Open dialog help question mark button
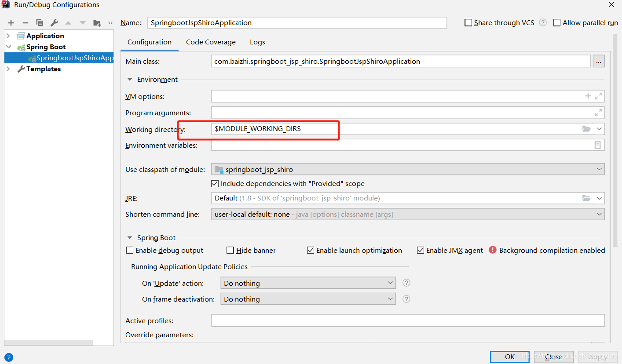Screen dimensions: 622x364 [9, 357]
